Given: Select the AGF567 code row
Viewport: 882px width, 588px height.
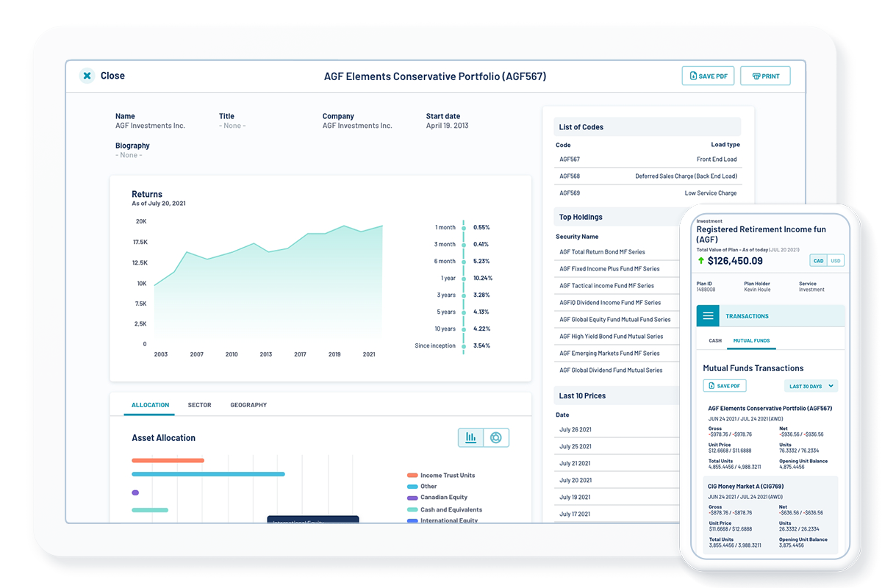Looking at the screenshot, I should (x=648, y=159).
